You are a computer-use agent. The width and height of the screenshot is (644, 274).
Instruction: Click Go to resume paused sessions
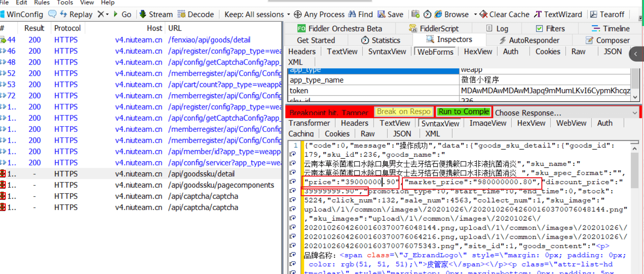point(122,14)
